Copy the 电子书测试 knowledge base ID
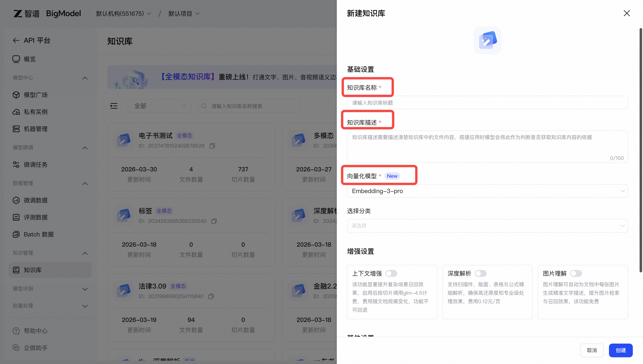The width and height of the screenshot is (643, 364). point(212,146)
